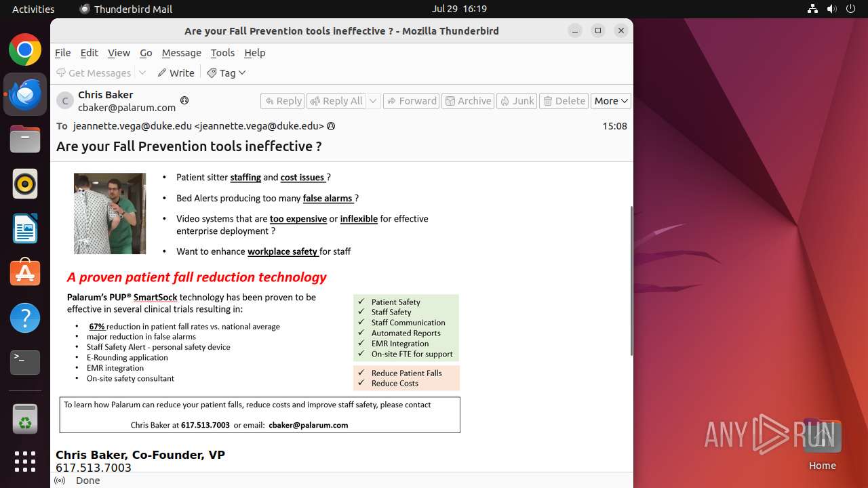
Task: Open the power tray icon
Action: (x=850, y=9)
